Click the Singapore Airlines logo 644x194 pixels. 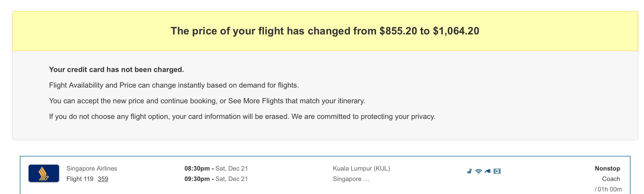[44, 173]
